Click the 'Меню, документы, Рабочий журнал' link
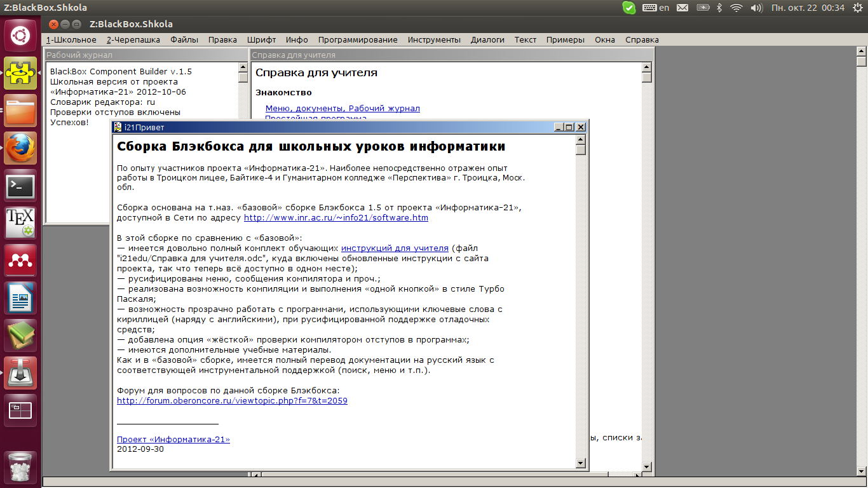The height and width of the screenshot is (488, 868). pos(342,109)
